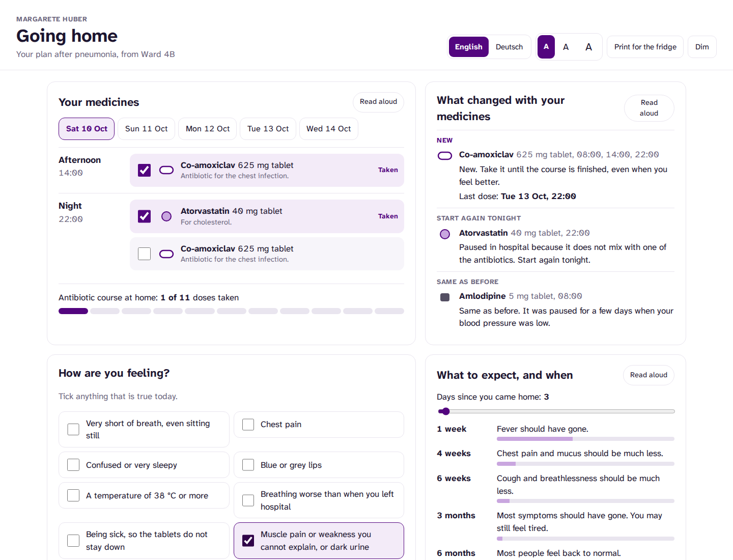Click the 'Taken' label for Afternoon Co-amoxiclav

[x=388, y=170]
